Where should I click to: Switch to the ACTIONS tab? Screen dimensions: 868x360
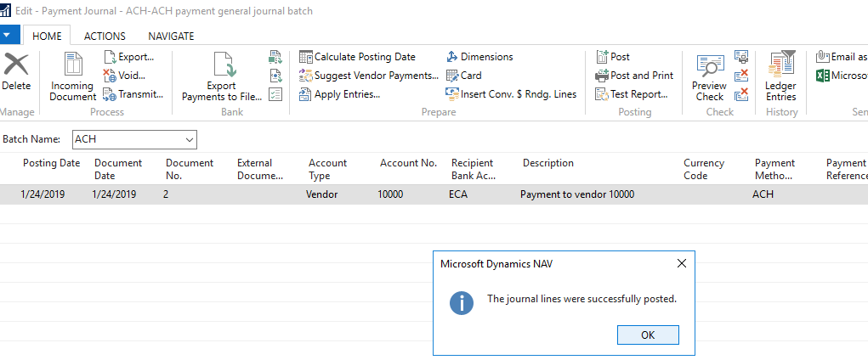point(105,37)
